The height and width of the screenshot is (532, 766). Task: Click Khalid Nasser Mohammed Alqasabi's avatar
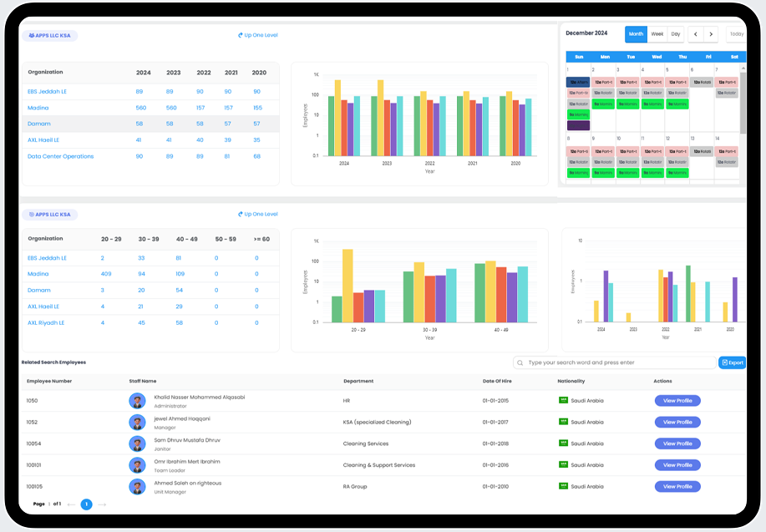pyautogui.click(x=137, y=401)
